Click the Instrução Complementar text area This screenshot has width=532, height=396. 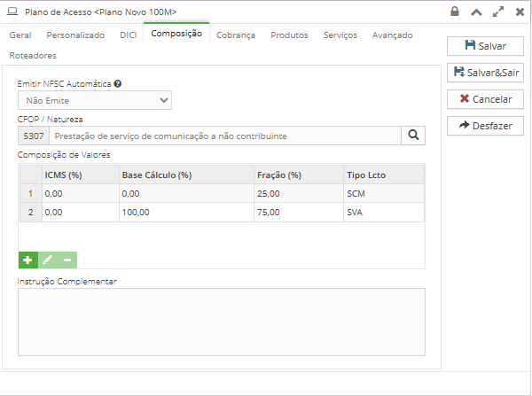click(x=222, y=319)
